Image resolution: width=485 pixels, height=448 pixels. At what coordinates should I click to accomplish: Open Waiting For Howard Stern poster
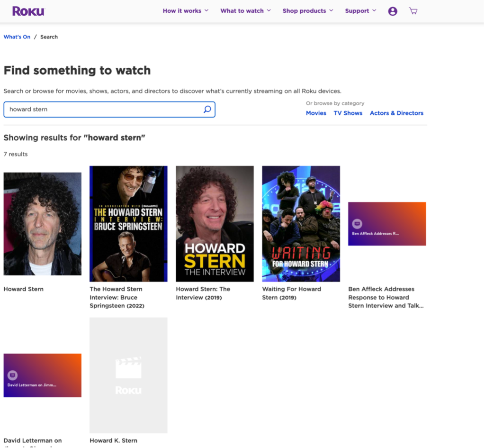[x=301, y=224]
